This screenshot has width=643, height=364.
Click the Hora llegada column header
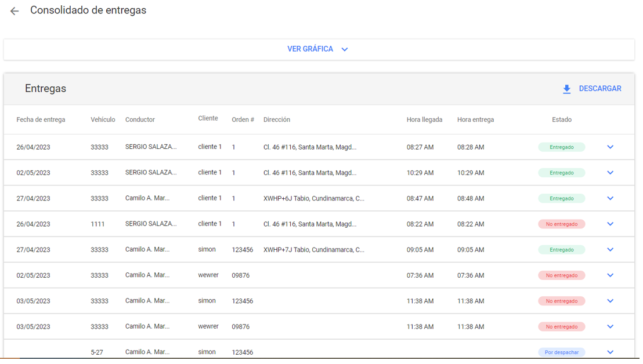(x=424, y=120)
